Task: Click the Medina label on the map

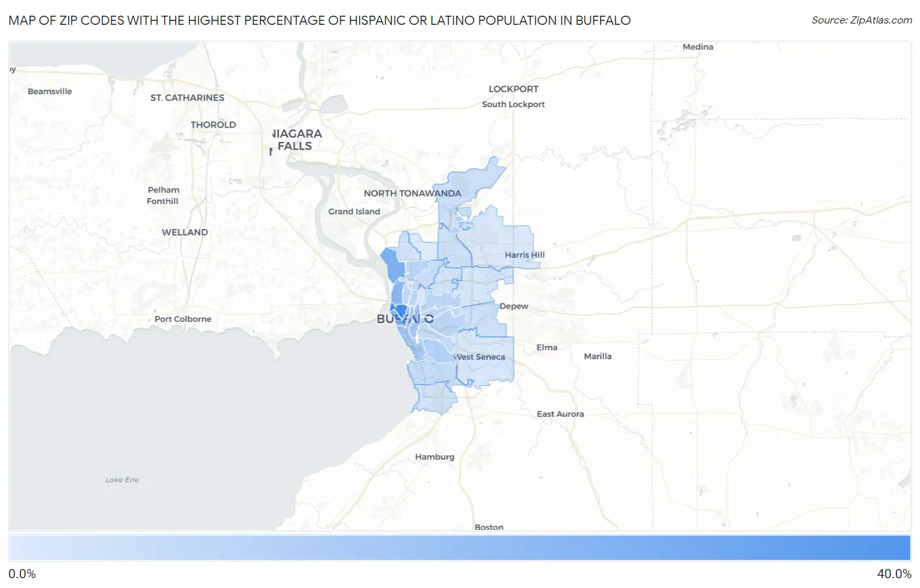Action: click(x=698, y=47)
